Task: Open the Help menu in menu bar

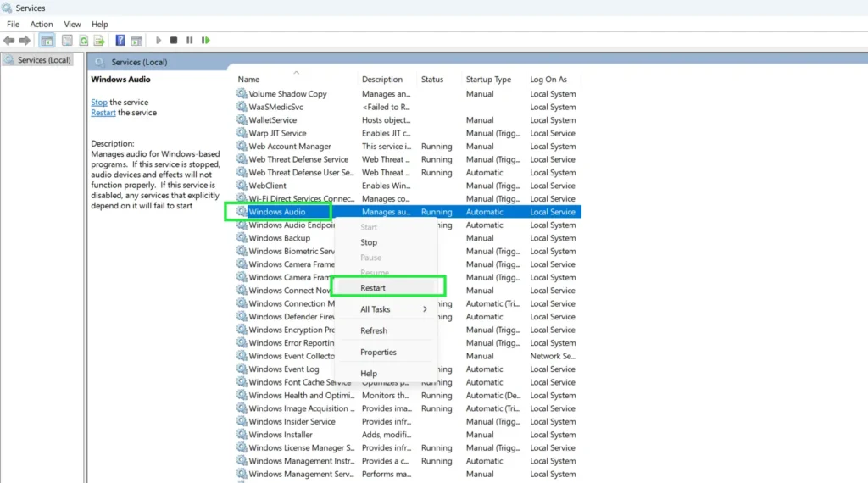Action: point(100,25)
